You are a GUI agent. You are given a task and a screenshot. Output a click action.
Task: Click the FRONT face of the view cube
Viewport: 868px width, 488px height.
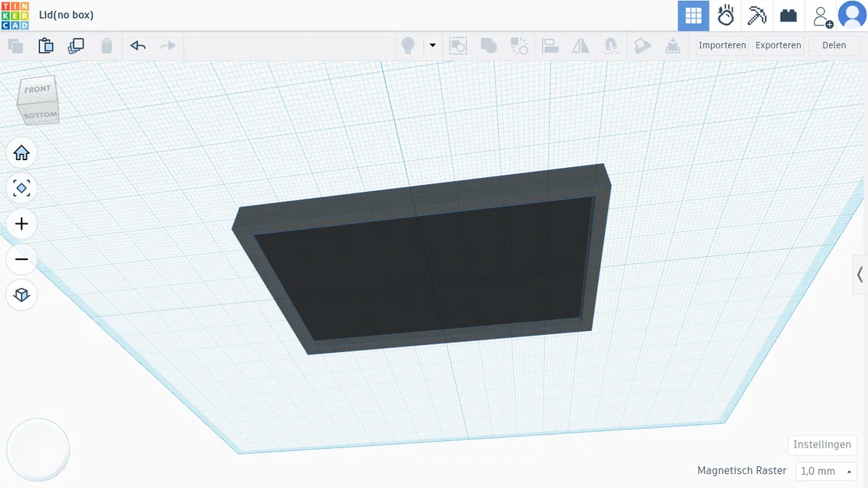click(x=37, y=89)
